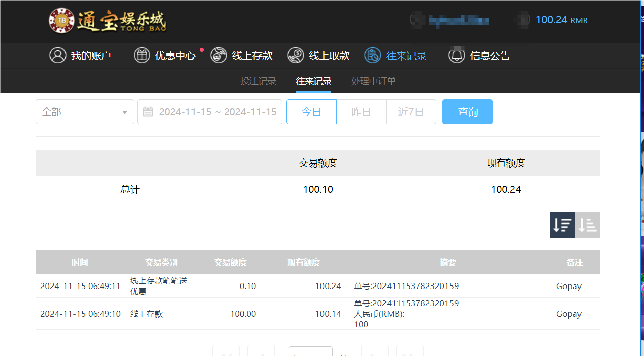Select the 线上存款 deposit phone icon
The image size is (644, 357).
[x=218, y=55]
